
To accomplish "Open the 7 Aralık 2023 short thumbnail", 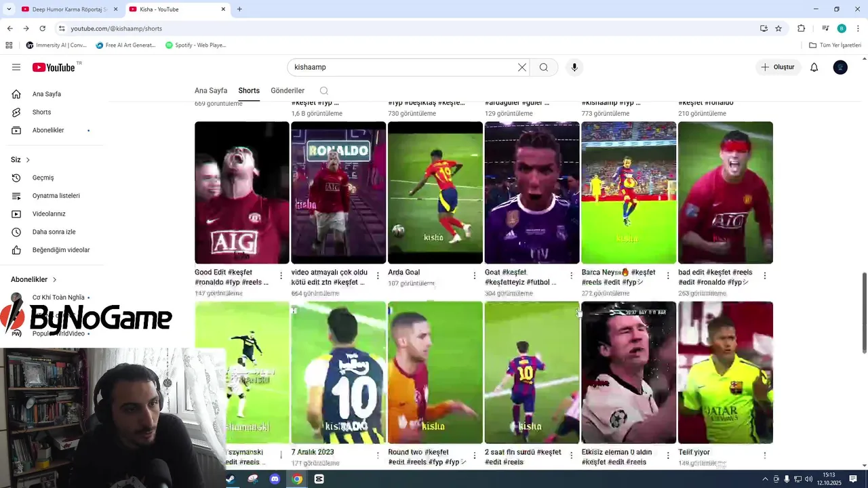I will pos(338,373).
